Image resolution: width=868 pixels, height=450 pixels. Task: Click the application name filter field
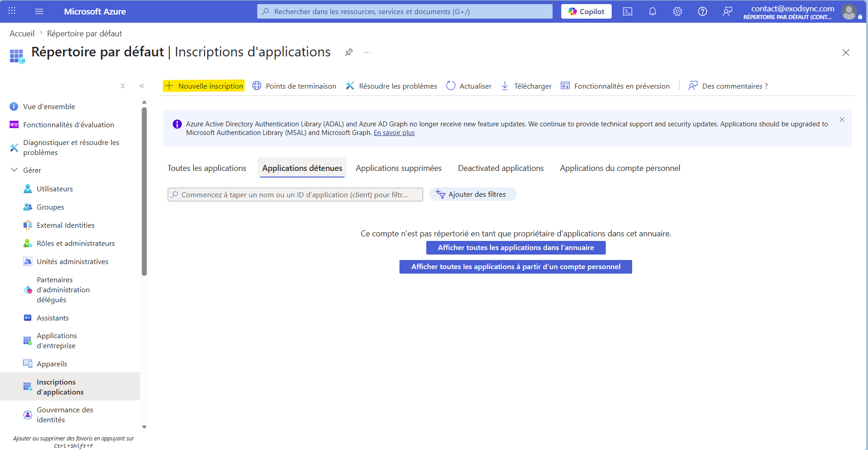point(295,195)
